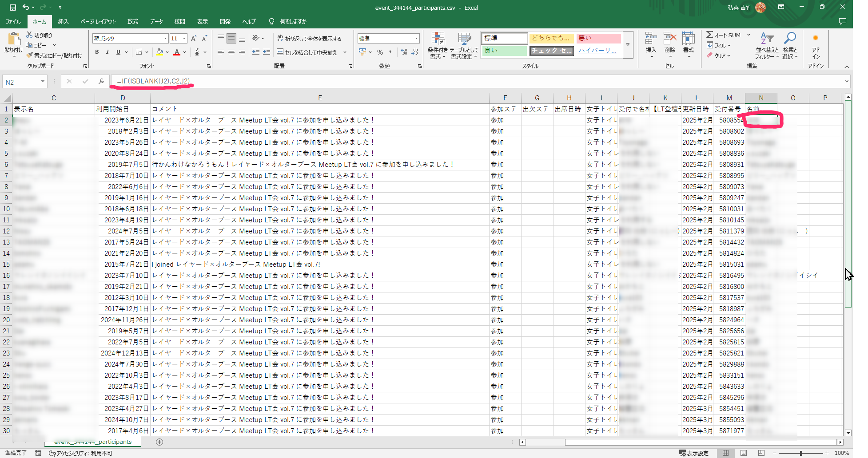Apply the yellow fill color bucket
868x458 pixels.
[x=159, y=52]
